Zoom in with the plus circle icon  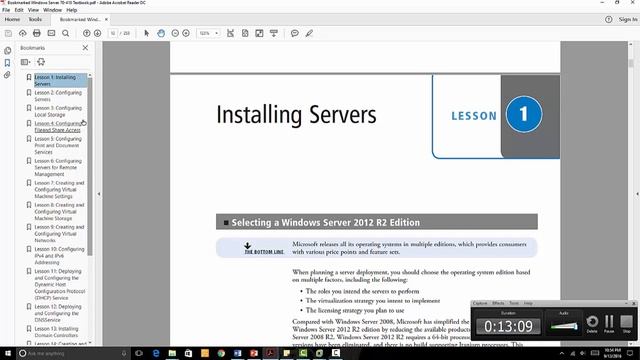(186, 33)
